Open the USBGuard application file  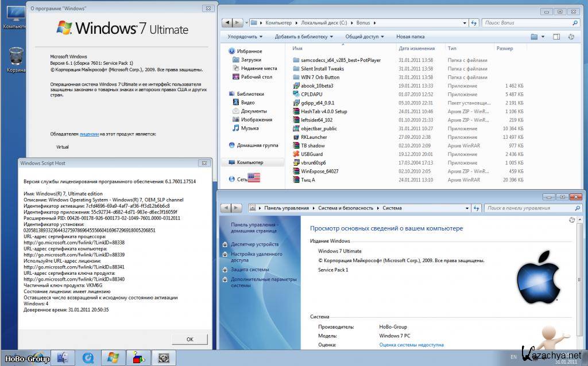pyautogui.click(x=312, y=154)
